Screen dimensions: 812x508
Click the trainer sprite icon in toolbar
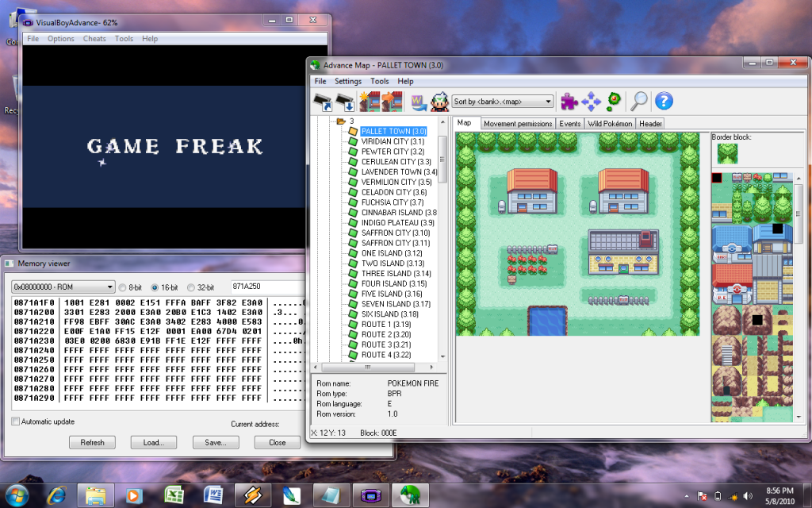439,102
